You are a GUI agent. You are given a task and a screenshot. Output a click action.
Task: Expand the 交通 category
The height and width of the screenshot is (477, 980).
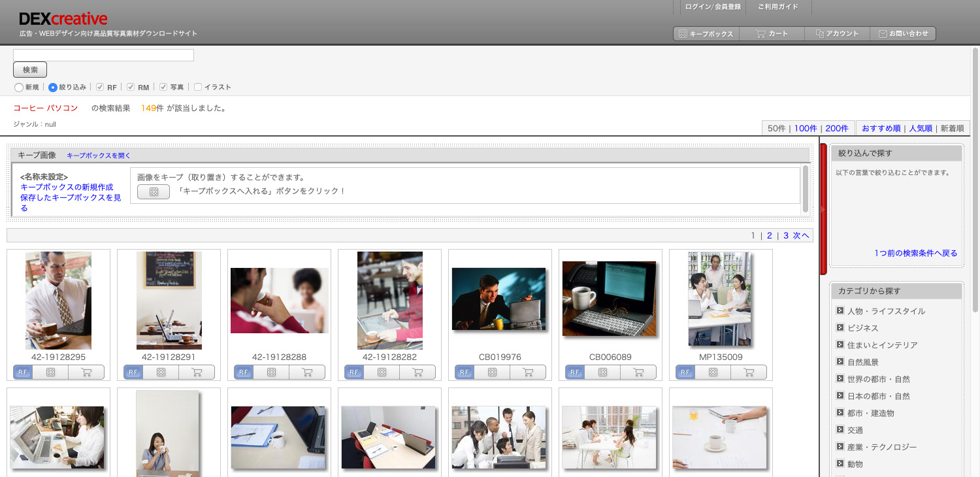point(840,430)
